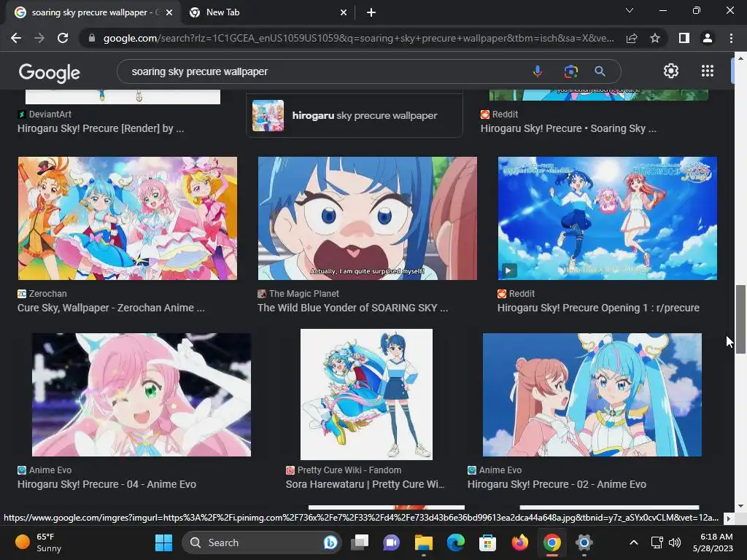The image size is (747, 560).
Task: Open the Windows Start menu
Action: click(x=164, y=542)
